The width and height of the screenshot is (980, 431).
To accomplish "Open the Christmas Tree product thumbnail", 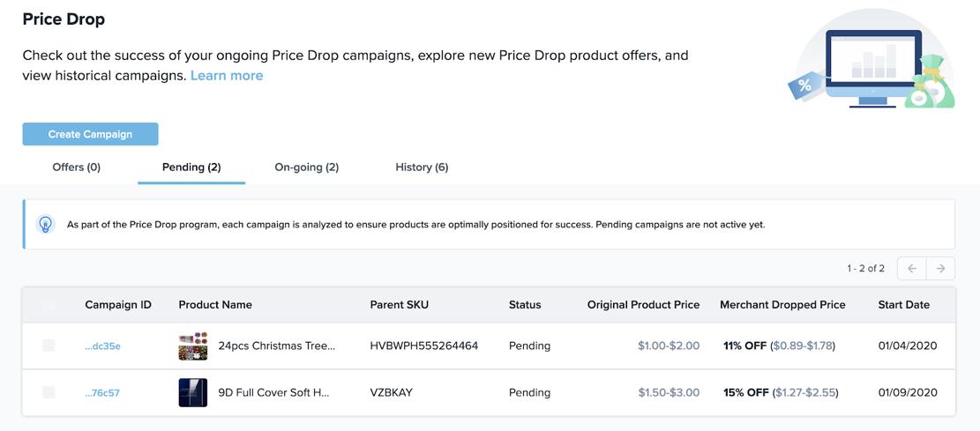I will pyautogui.click(x=193, y=346).
